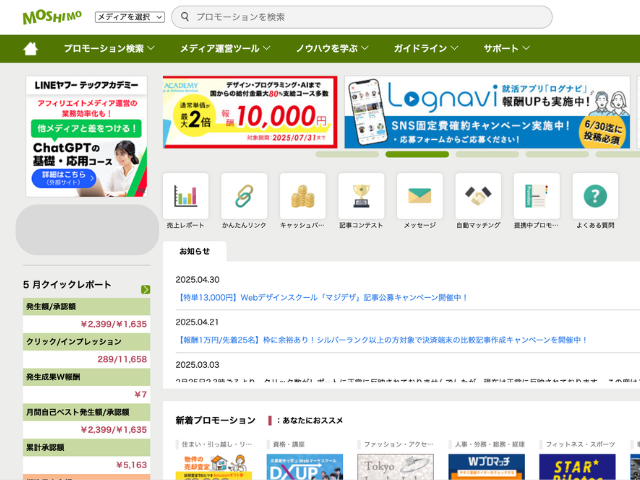
Task: Click the 詳細はこちら button on the ChatGPT banner
Action: 64,178
